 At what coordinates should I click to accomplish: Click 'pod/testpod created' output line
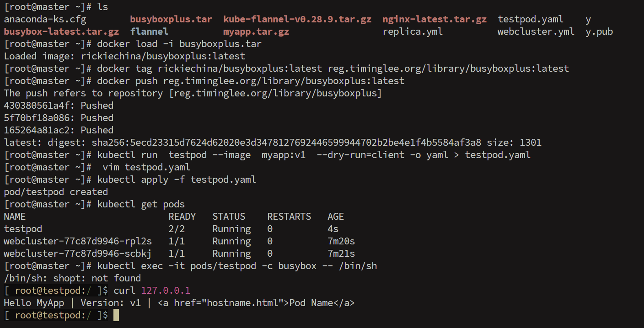[56, 192]
